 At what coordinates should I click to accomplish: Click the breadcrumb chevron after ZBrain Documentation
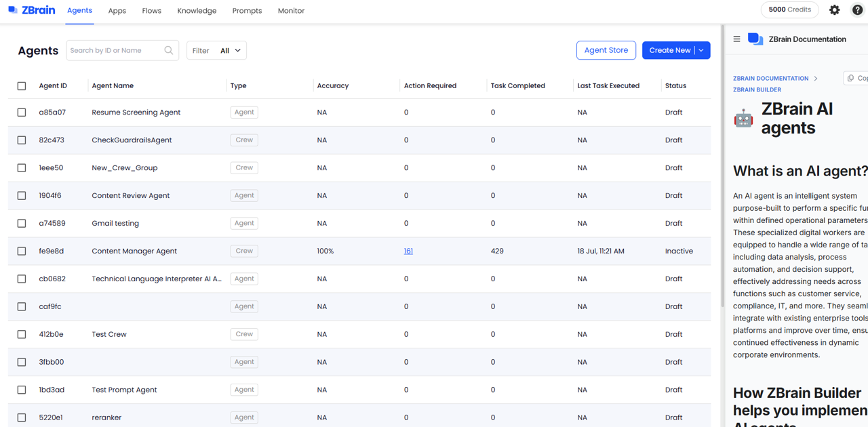pos(816,79)
